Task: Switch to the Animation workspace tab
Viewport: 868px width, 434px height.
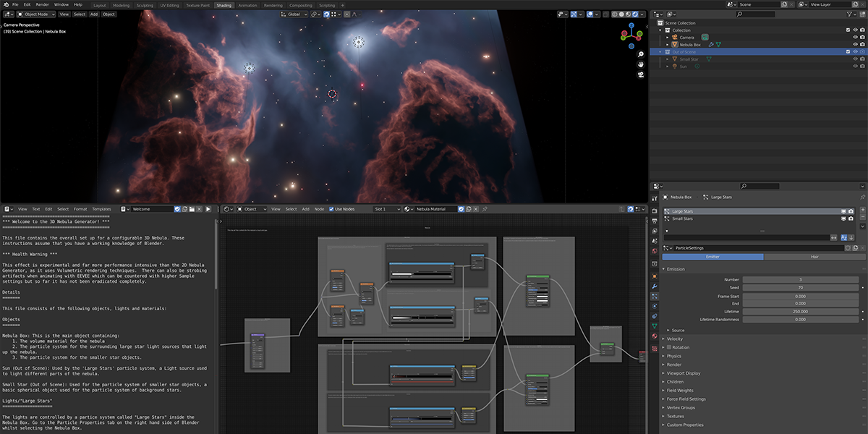Action: click(248, 4)
